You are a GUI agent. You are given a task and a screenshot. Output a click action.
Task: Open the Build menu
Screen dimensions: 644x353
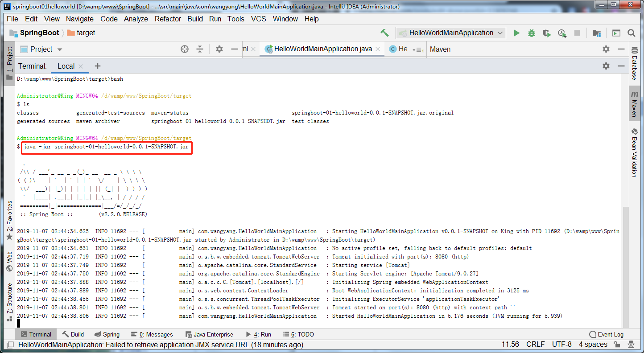195,19
